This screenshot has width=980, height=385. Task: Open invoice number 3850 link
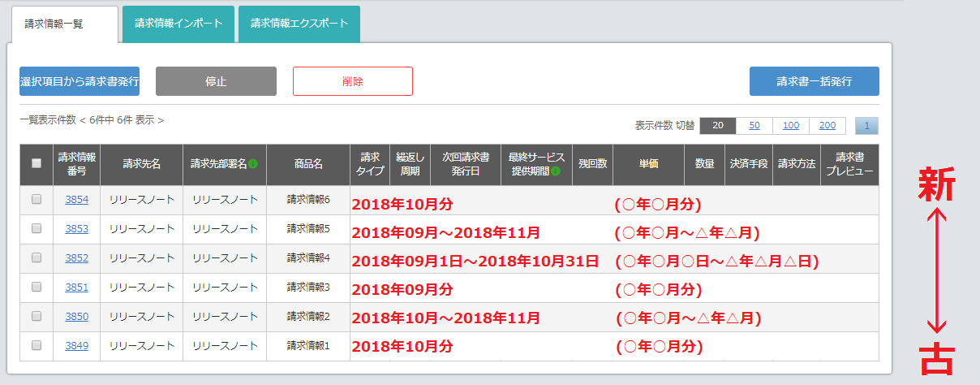pyautogui.click(x=77, y=317)
